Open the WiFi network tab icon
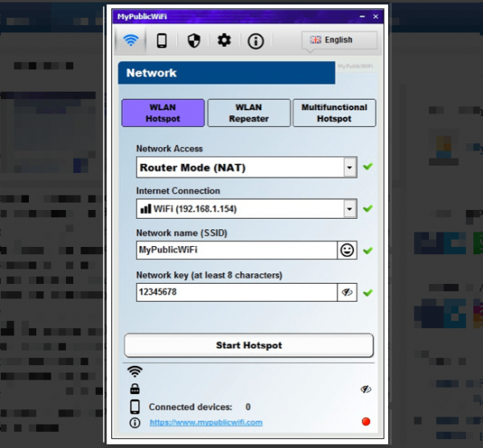The image size is (483, 448). (130, 40)
